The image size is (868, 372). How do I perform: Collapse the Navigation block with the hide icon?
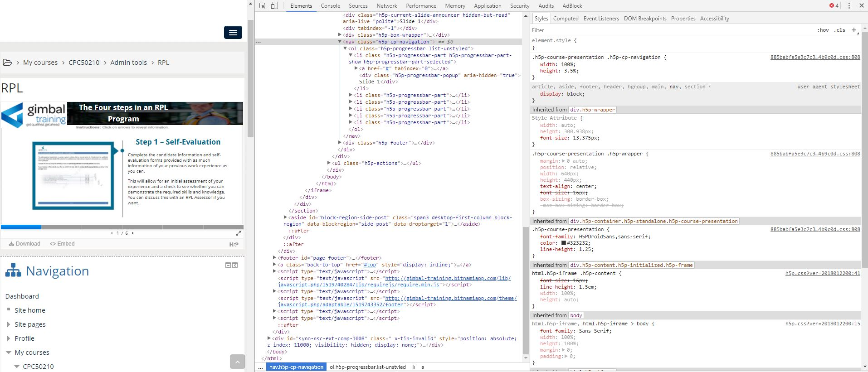click(228, 265)
